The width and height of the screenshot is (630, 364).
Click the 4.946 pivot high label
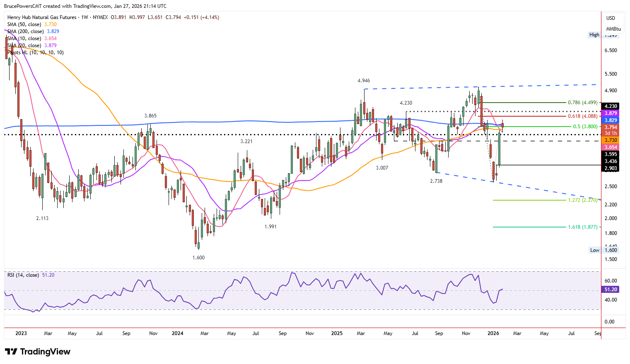tap(364, 81)
